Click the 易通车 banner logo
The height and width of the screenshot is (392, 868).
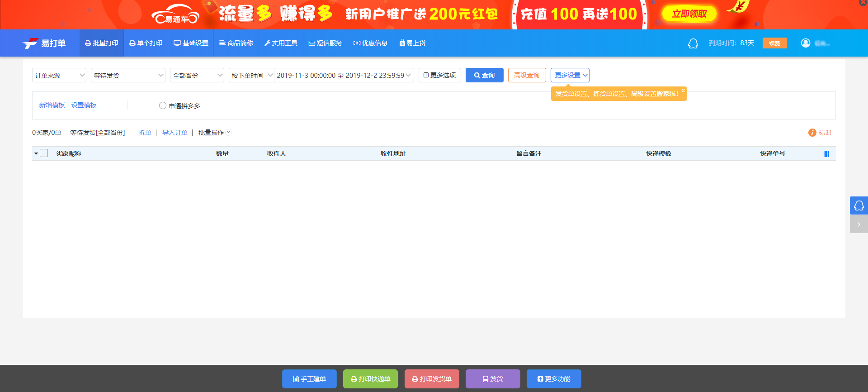click(x=175, y=14)
